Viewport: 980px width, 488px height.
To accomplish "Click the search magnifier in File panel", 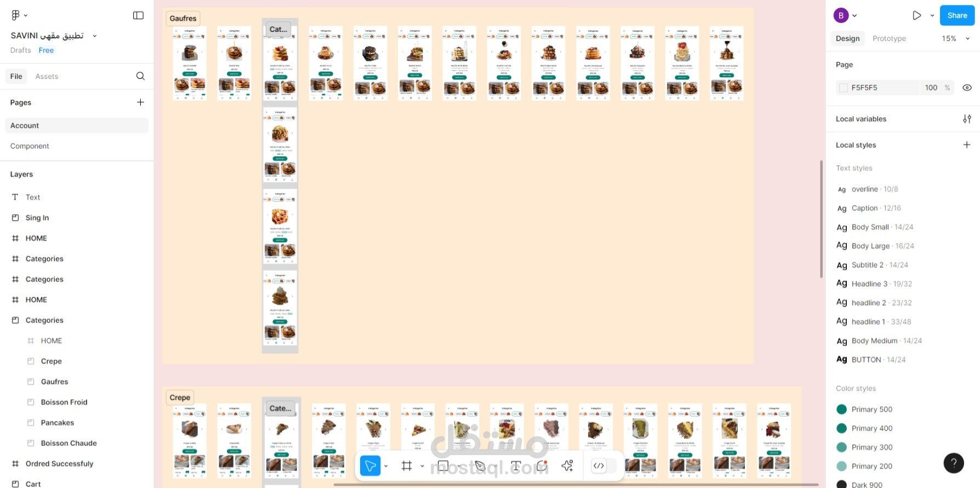I will 140,76.
